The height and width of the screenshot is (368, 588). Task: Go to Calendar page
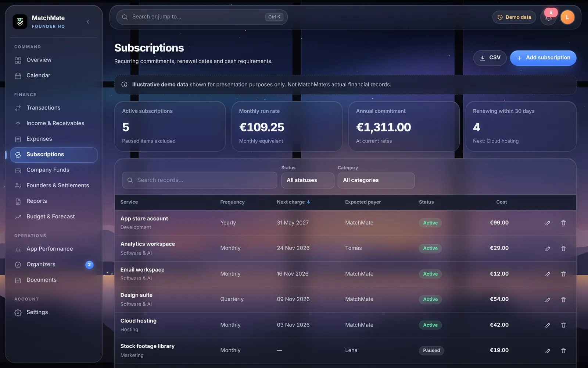pos(54,75)
